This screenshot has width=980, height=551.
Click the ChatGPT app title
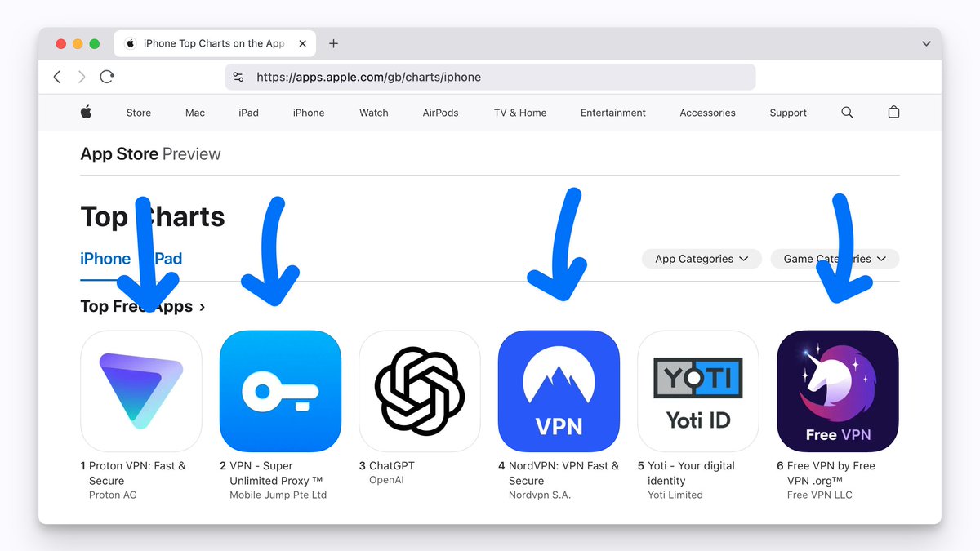[392, 466]
